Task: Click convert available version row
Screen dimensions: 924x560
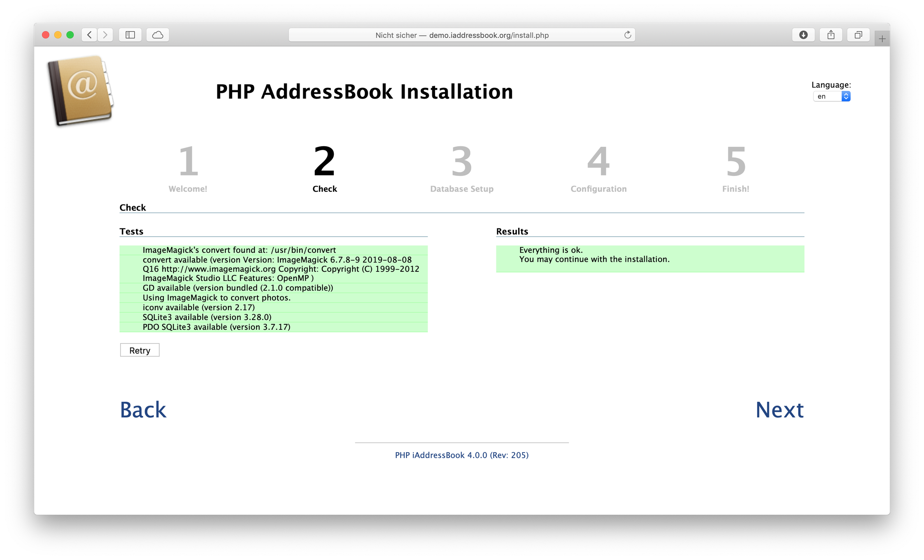Action: coord(274,269)
